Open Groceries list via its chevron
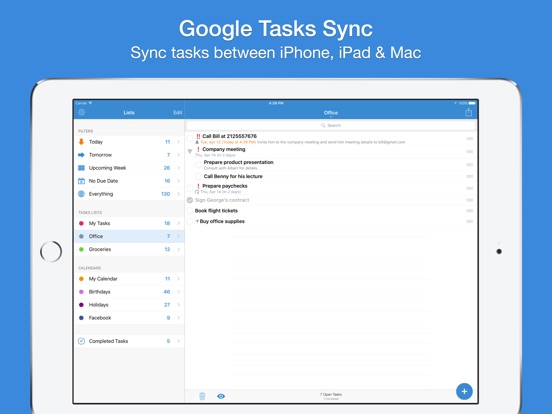The width and height of the screenshot is (552, 414). 178,249
